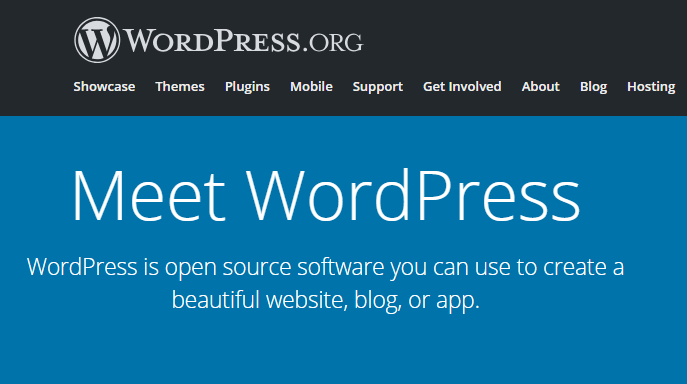This screenshot has width=687, height=384.
Task: Click the WordPress.org wordmark text
Action: click(244, 41)
